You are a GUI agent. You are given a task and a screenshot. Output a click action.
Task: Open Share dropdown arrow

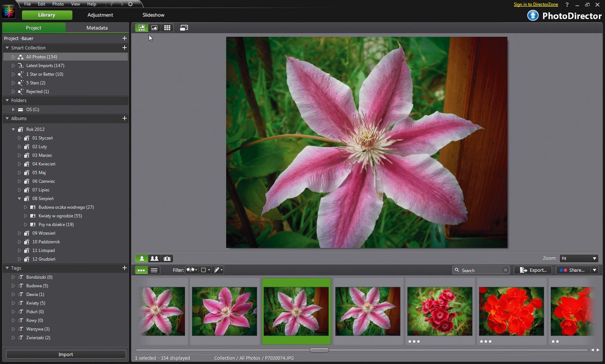click(x=595, y=270)
